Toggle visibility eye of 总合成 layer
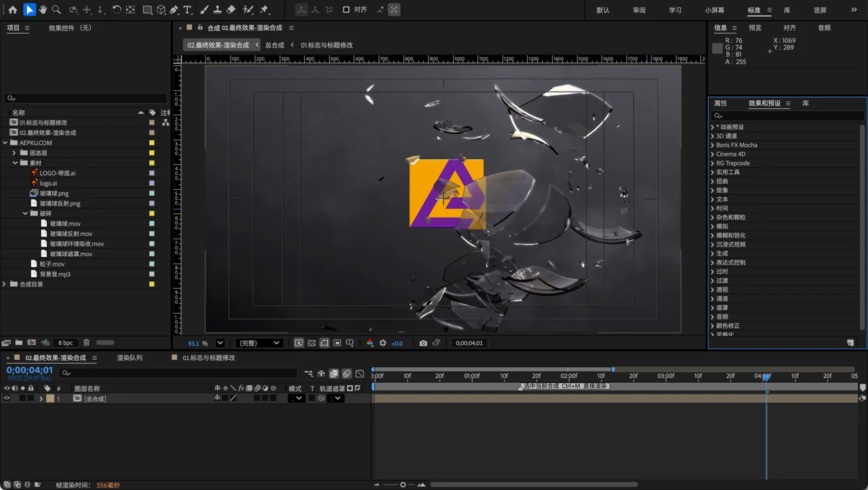 [7, 399]
